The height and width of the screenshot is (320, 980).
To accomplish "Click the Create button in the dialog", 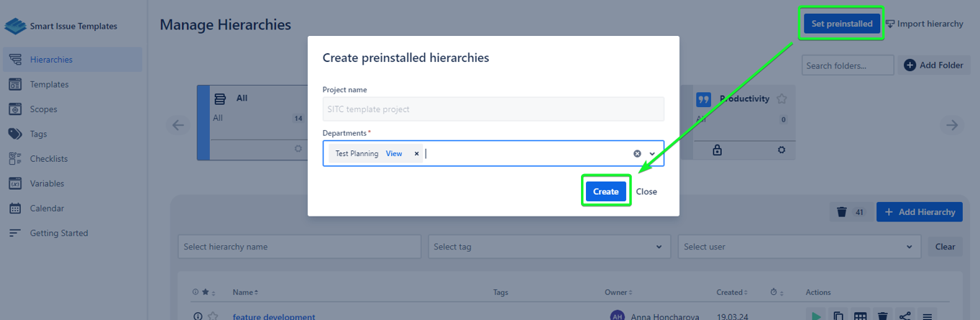I will pos(605,192).
